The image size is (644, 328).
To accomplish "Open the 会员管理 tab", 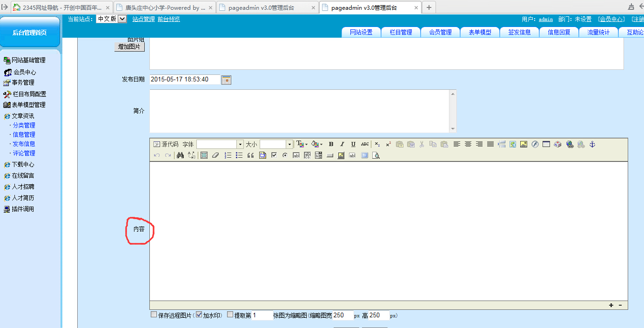I will click(x=440, y=32).
